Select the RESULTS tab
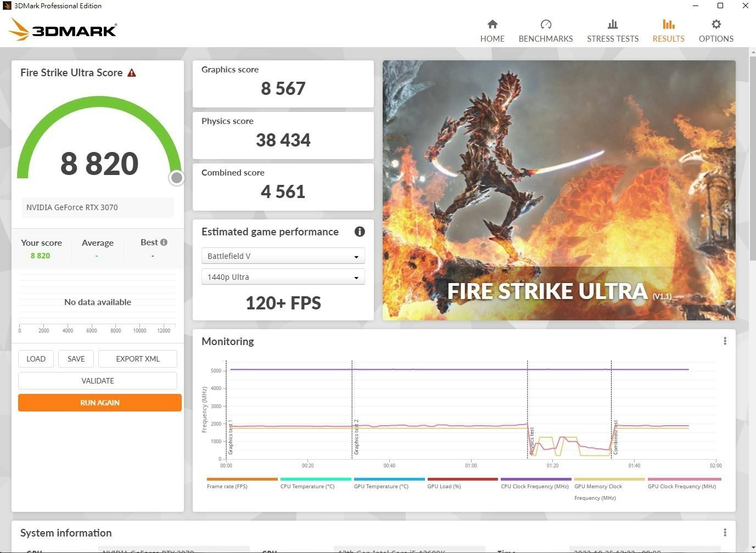Screen dimensions: 756x553 (x=668, y=31)
